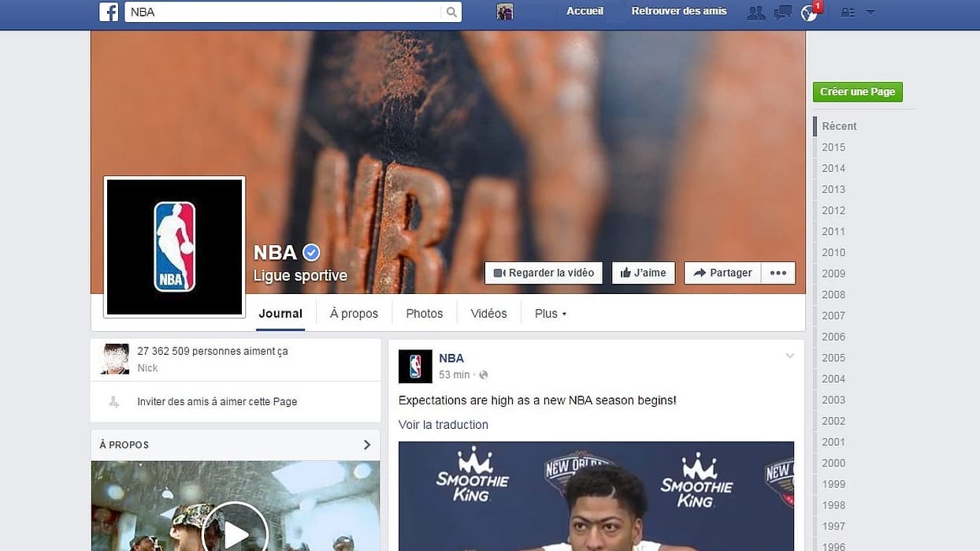This screenshot has width=980, height=551.
Task: Jump to 2008 in timeline
Action: (833, 295)
